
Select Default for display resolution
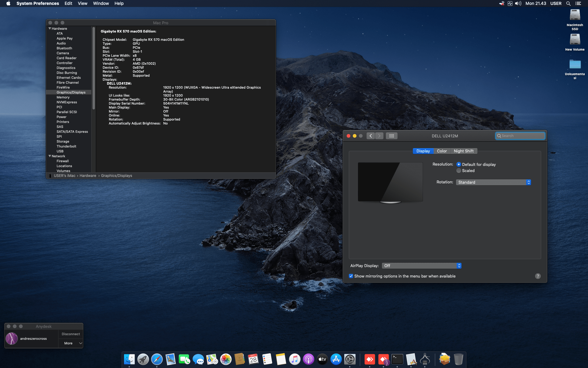[x=458, y=164]
